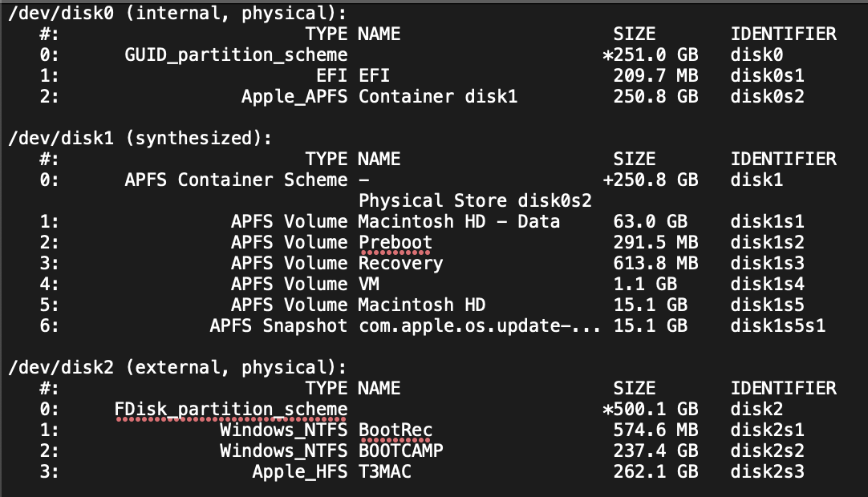The height and width of the screenshot is (497, 868).
Task: Select the "*251.0 GB" size value
Action: click(651, 55)
